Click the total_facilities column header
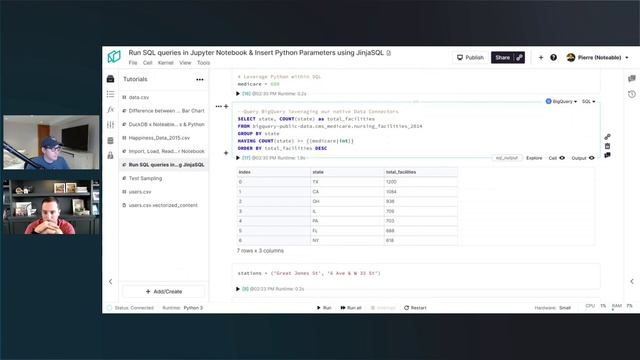 point(421,172)
